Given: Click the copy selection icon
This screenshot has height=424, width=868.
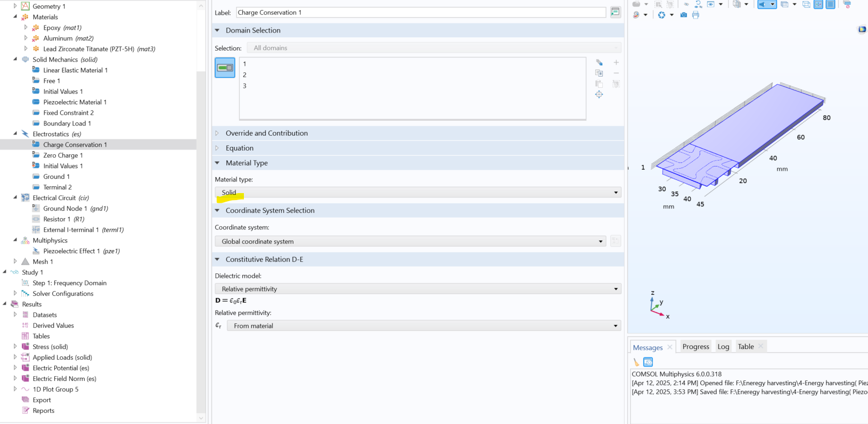Looking at the screenshot, I should [599, 73].
